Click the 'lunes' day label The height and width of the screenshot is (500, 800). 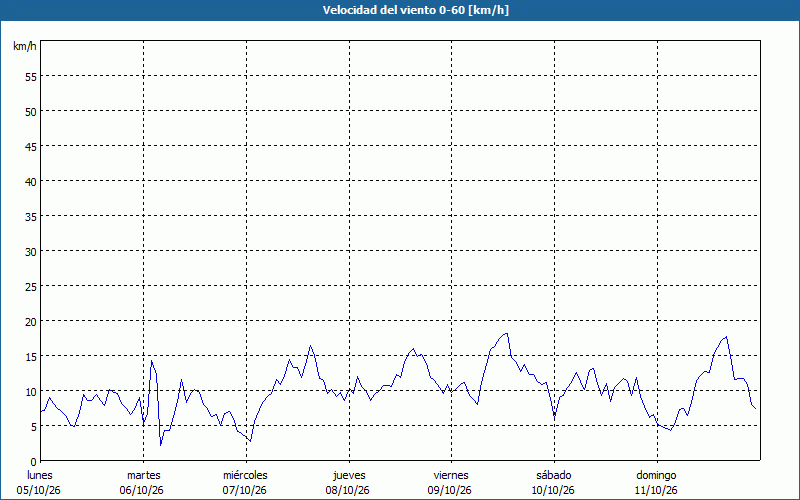point(40,475)
